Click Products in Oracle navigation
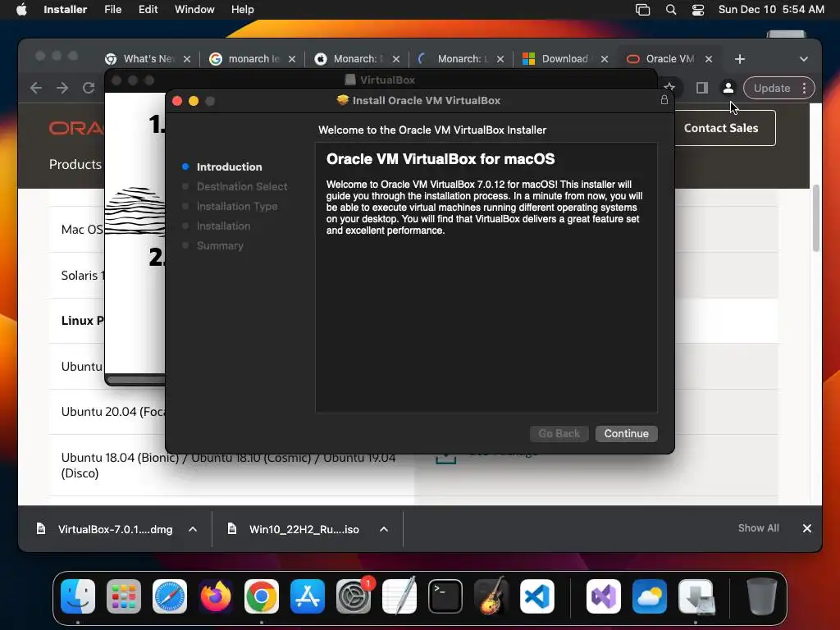Image resolution: width=840 pixels, height=630 pixels. 75,164
